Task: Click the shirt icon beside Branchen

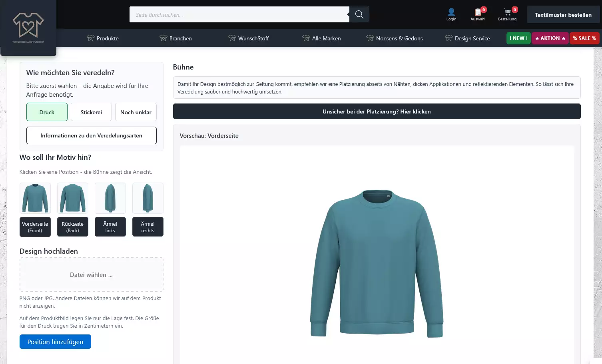Action: click(163, 38)
